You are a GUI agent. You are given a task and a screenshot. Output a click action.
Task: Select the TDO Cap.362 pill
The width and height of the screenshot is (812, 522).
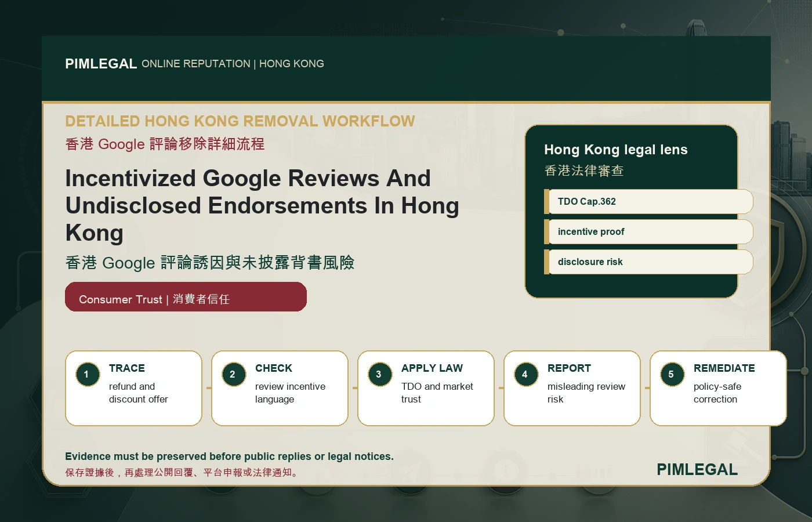point(648,201)
